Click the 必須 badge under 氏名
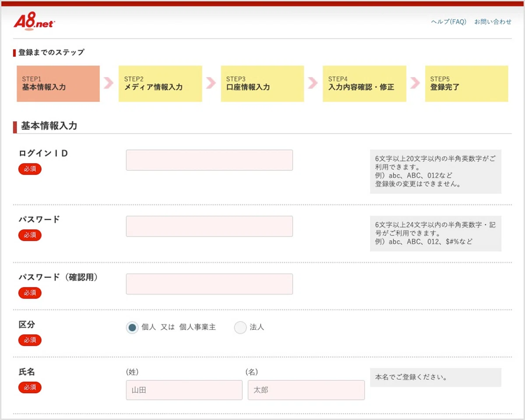 pos(30,387)
